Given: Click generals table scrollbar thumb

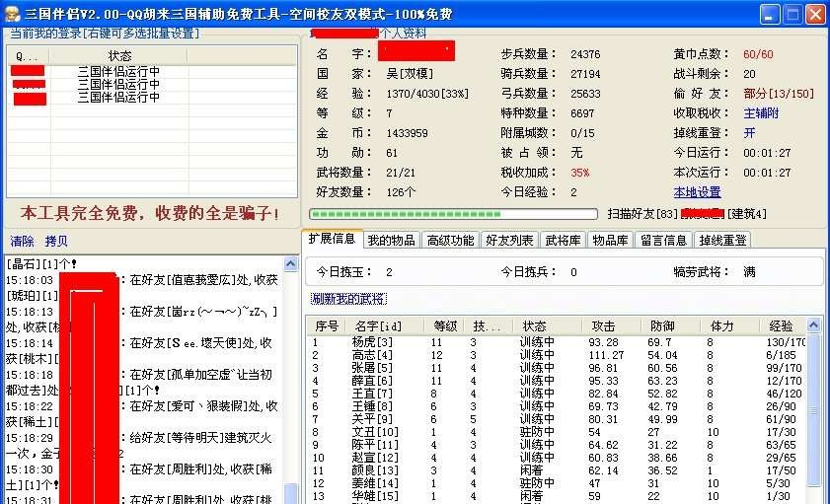Looking at the screenshot, I should pyautogui.click(x=813, y=408).
